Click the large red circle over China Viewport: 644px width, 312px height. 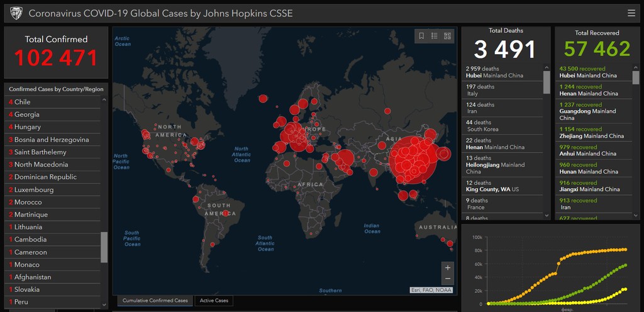click(x=414, y=160)
